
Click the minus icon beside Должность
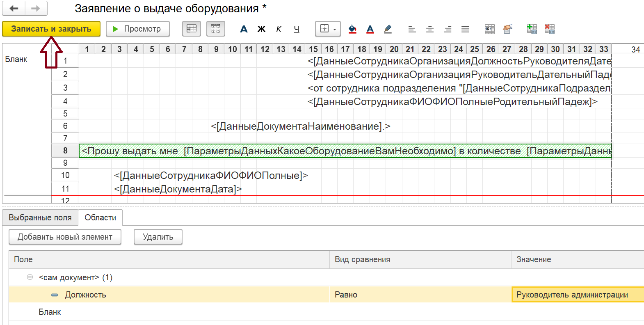pos(55,295)
